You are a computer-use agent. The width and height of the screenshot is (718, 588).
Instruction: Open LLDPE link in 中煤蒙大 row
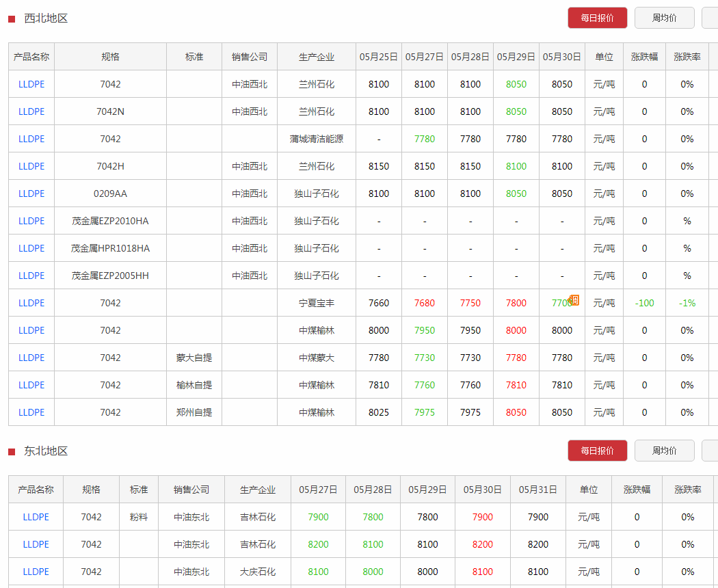point(31,358)
